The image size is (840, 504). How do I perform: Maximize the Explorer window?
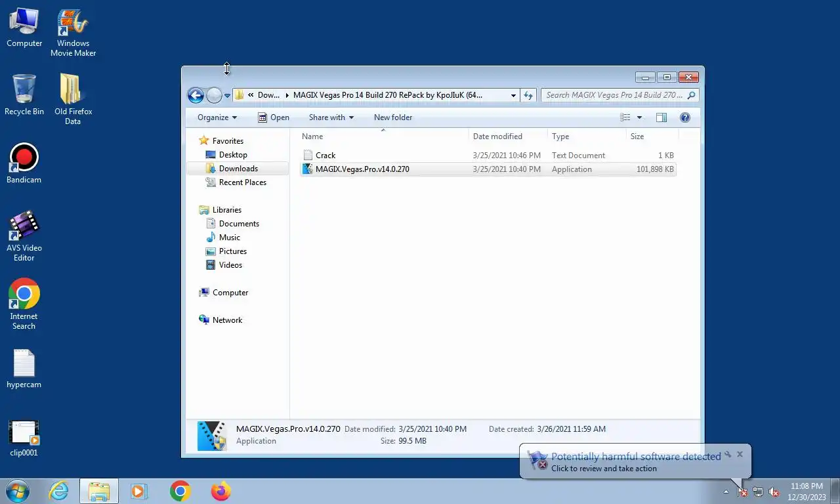[667, 77]
